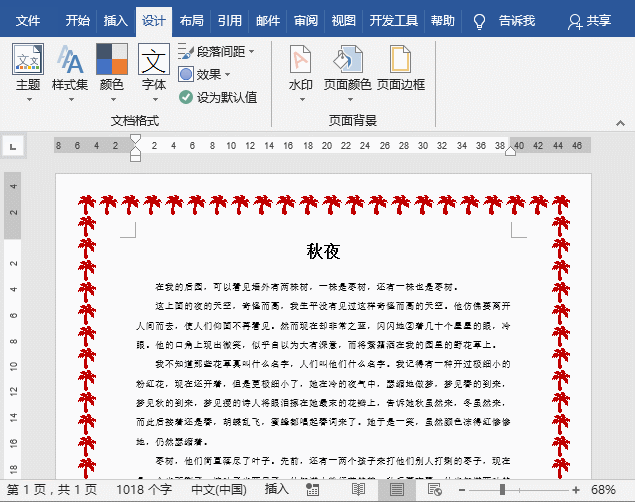Viewport: 635px width, 502px height.
Task: Expand the 水印 dropdown arrow
Action: pyautogui.click(x=302, y=100)
